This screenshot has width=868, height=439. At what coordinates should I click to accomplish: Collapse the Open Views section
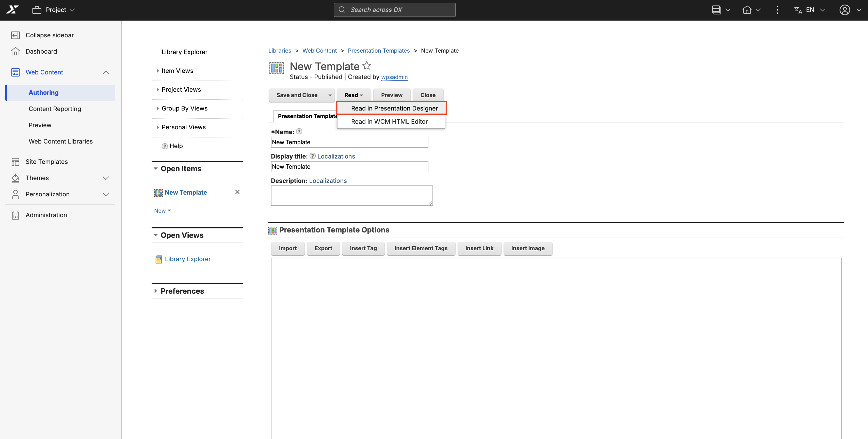(155, 235)
